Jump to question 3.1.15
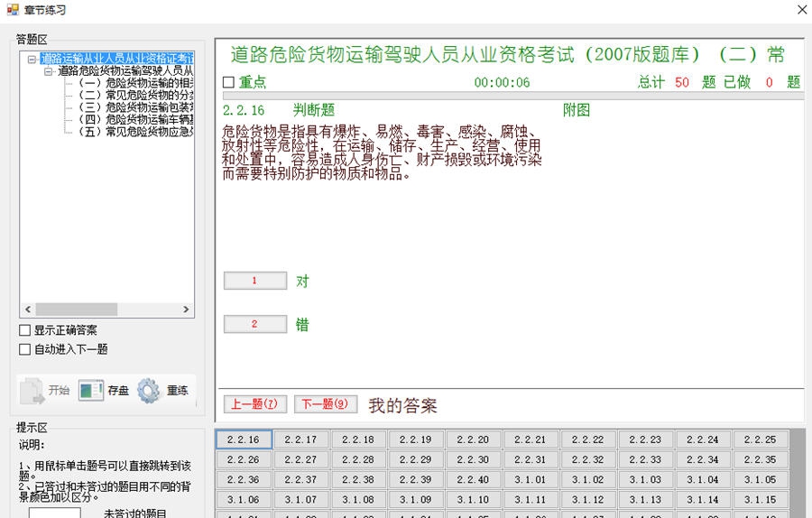Screen dimensions: 812x518 click(x=761, y=500)
